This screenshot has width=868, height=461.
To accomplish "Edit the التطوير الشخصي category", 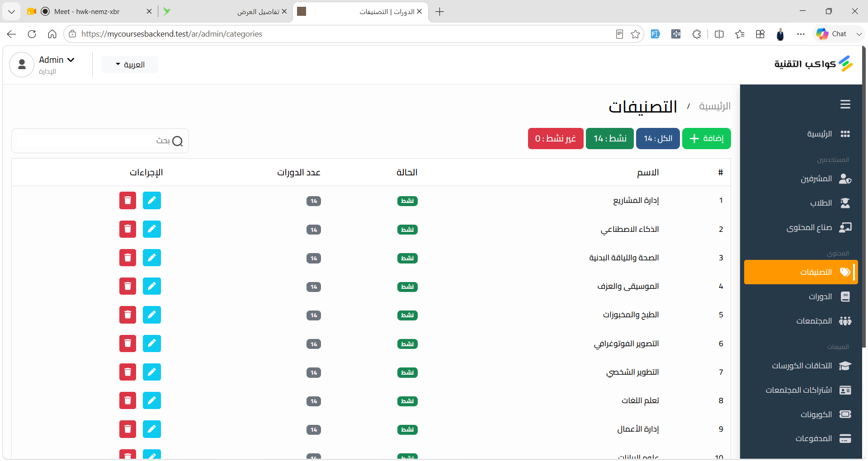I will click(152, 372).
